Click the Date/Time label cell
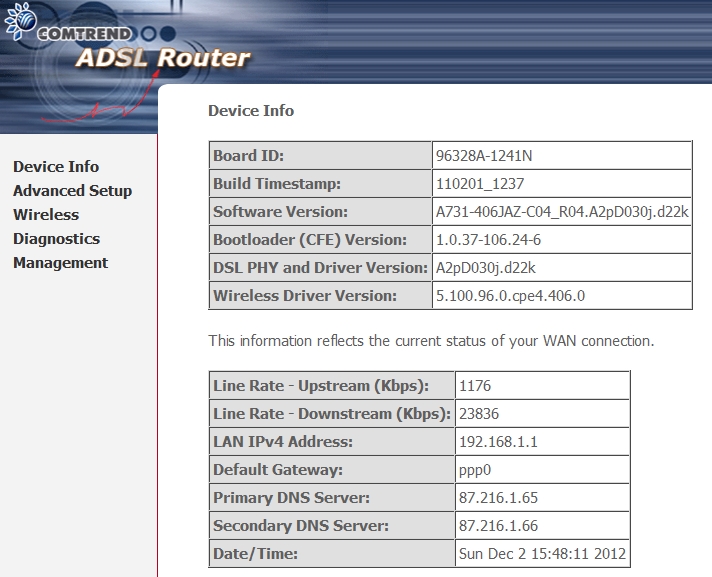712x577 pixels. pyautogui.click(x=332, y=554)
